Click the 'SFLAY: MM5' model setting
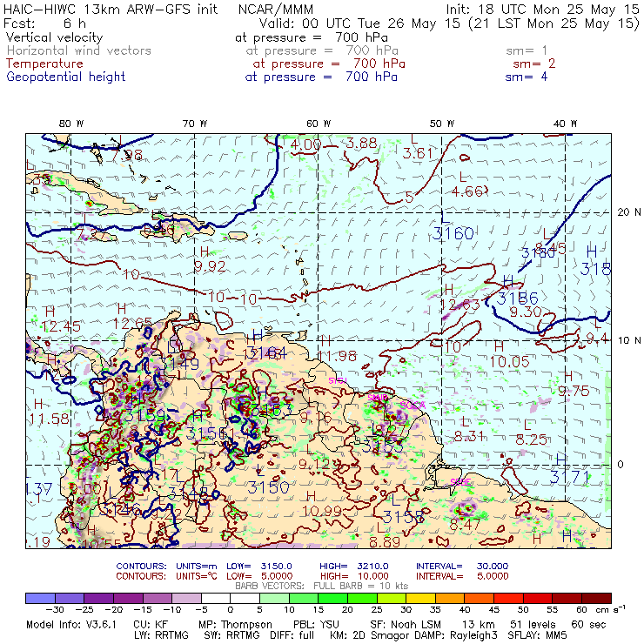The width and height of the screenshot is (644, 644). [537, 635]
